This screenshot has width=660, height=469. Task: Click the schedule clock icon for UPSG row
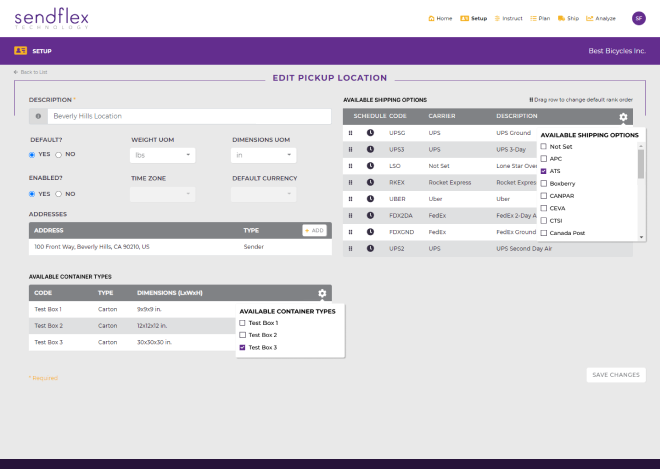tap(370, 133)
